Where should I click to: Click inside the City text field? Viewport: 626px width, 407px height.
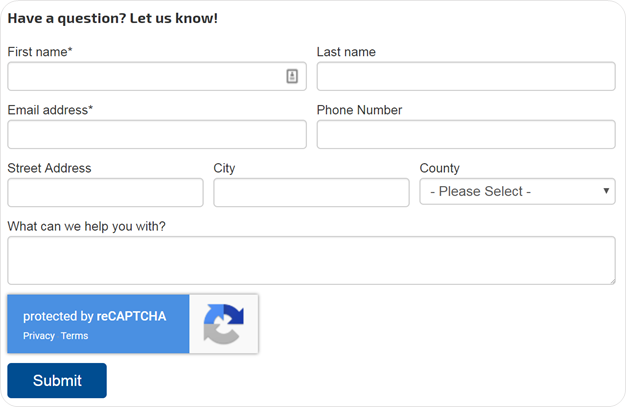click(x=311, y=193)
